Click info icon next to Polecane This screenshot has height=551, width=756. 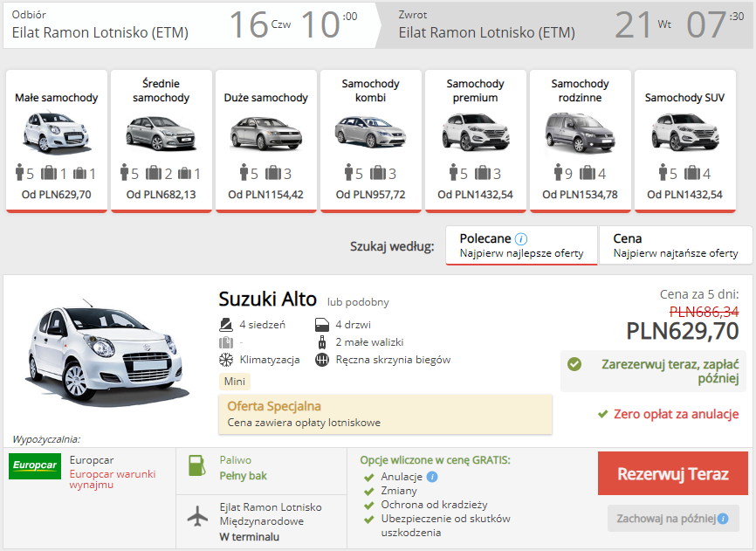point(521,238)
